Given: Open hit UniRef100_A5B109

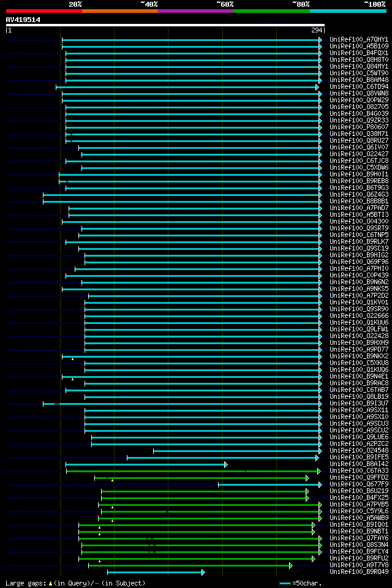Looking at the screenshot, I should click(359, 46).
